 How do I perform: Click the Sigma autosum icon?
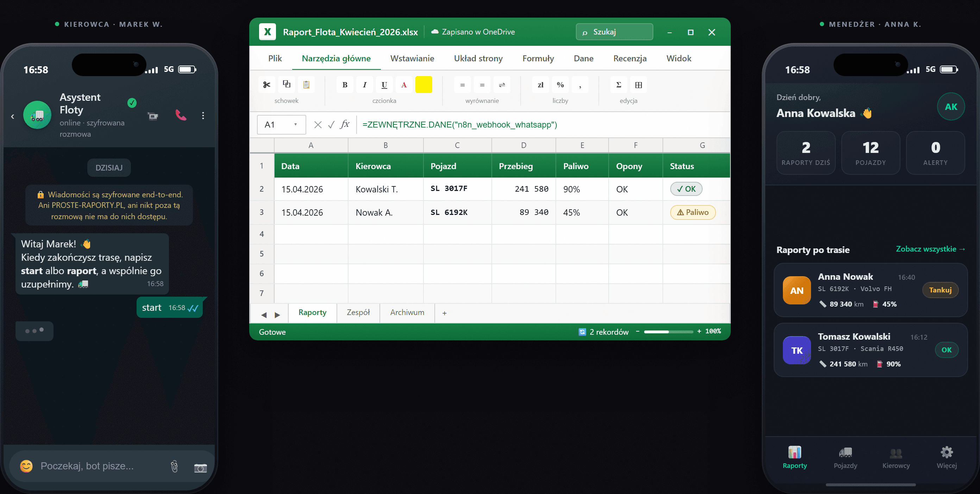coord(618,85)
